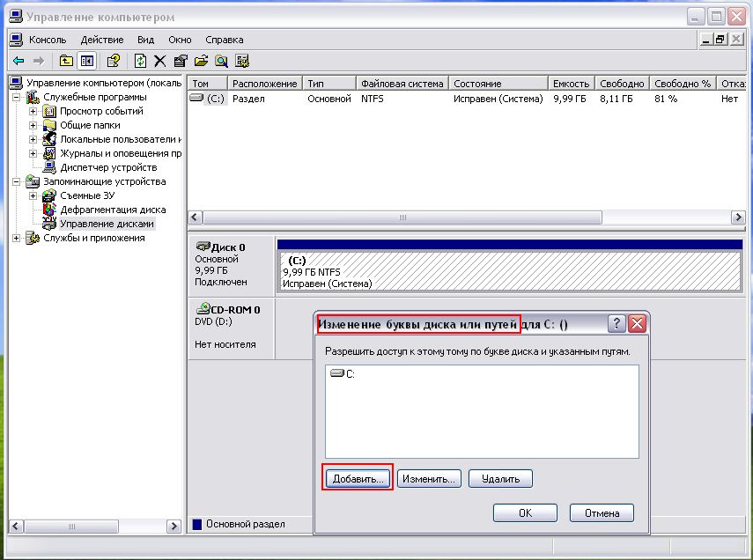Select Службы и приложения in the tree
Image resolution: width=753 pixels, height=560 pixels.
click(93, 238)
